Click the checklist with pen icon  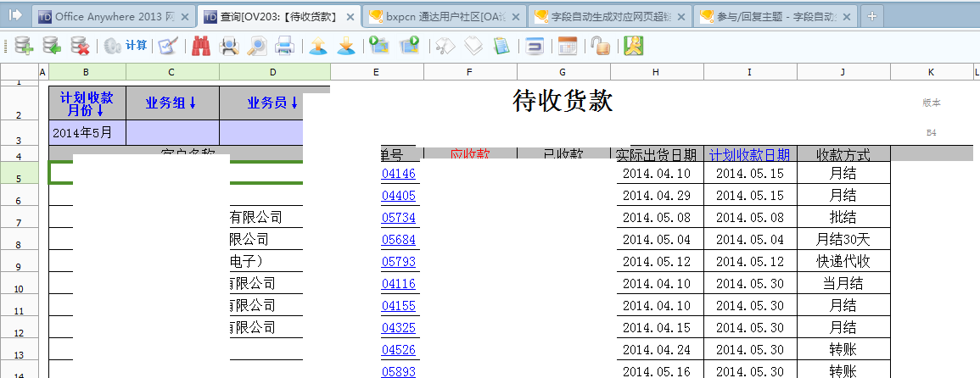(168, 45)
